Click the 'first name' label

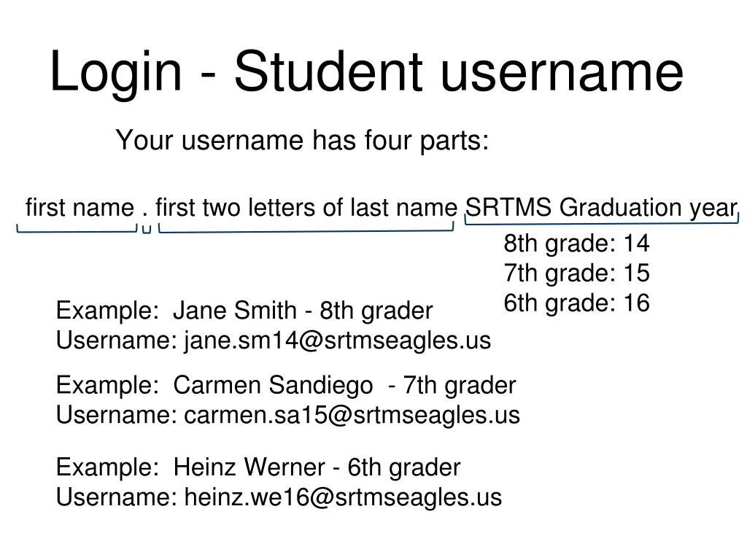(x=80, y=208)
